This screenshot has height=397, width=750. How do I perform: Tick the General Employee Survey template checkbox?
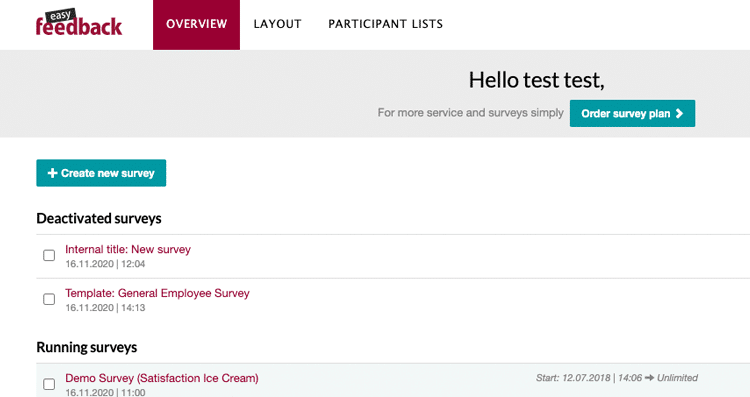tap(49, 299)
